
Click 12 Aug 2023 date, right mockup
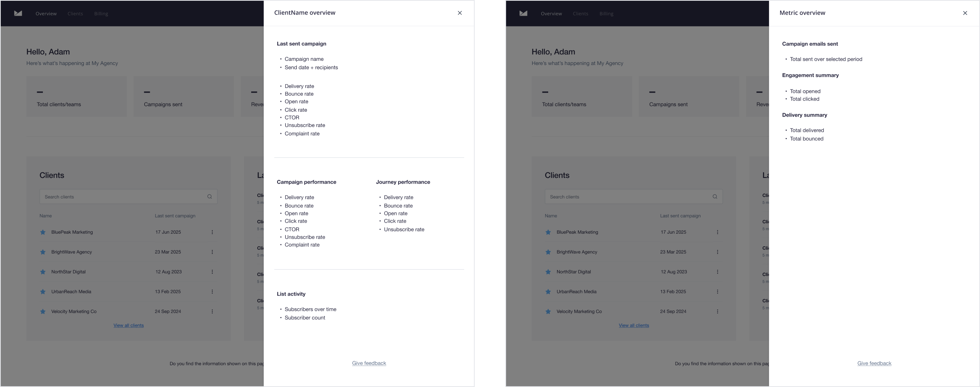(674, 272)
